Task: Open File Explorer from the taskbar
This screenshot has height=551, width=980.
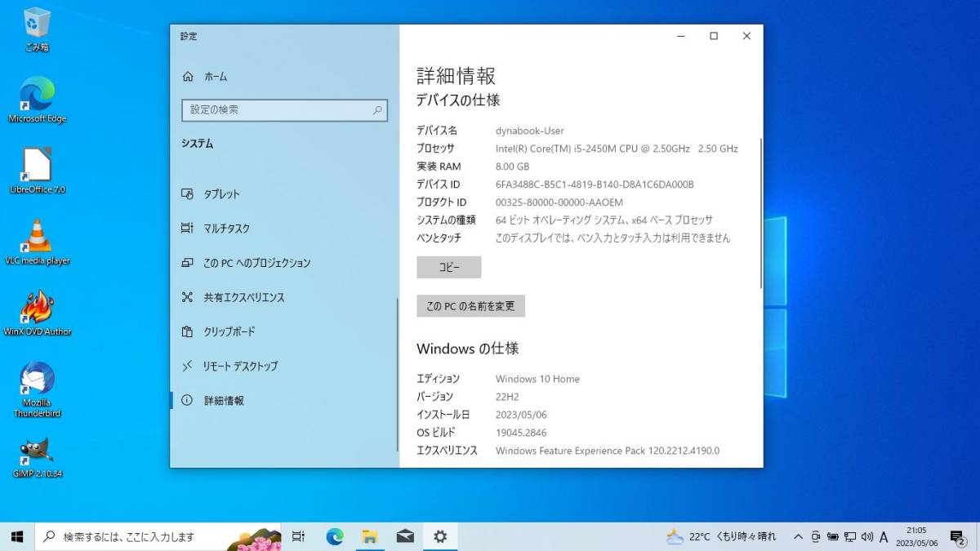Action: (x=370, y=536)
